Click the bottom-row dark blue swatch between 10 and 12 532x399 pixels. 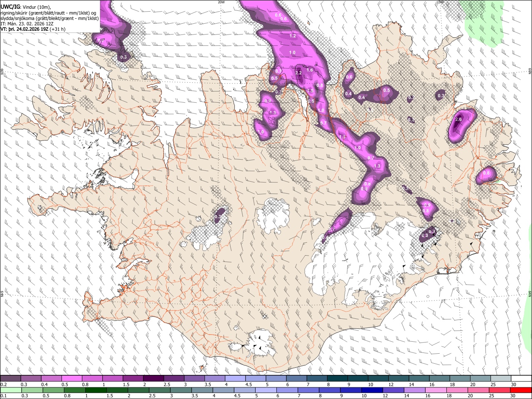372,390
